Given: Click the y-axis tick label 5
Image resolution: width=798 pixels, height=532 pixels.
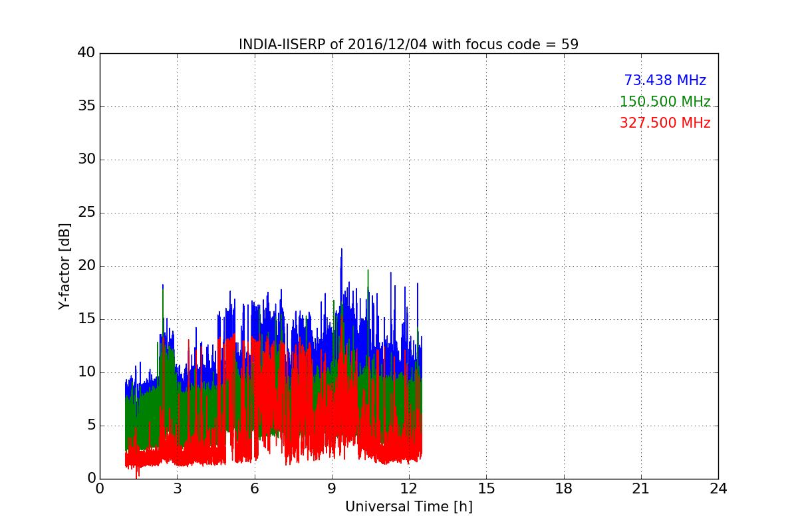Looking at the screenshot, I should 91,426.
